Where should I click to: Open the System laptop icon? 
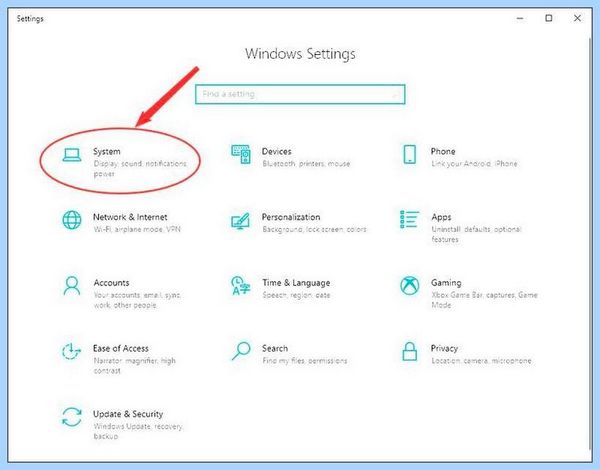[72, 155]
